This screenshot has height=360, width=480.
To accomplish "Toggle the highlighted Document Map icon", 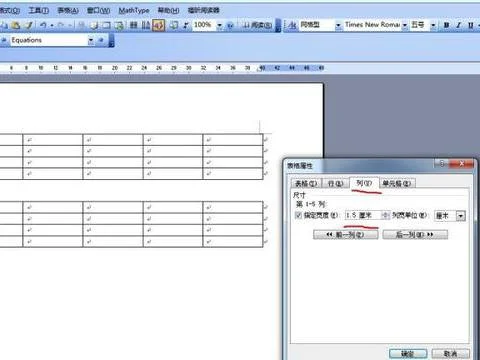I will (159, 25).
